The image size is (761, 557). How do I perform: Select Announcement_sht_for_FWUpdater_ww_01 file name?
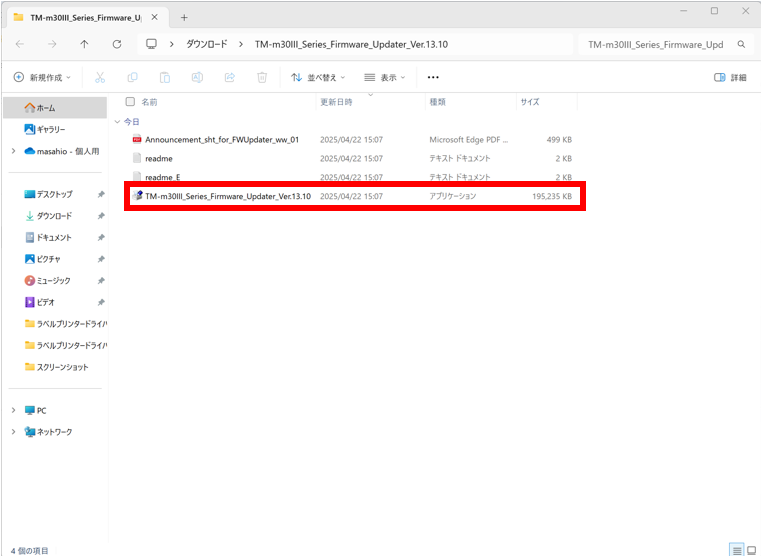[222, 139]
